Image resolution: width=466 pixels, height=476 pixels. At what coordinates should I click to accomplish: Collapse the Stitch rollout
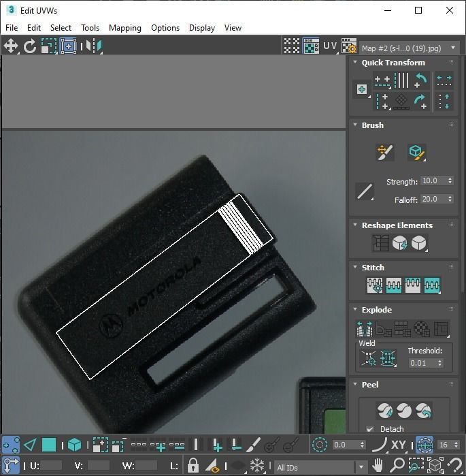pyautogui.click(x=355, y=267)
